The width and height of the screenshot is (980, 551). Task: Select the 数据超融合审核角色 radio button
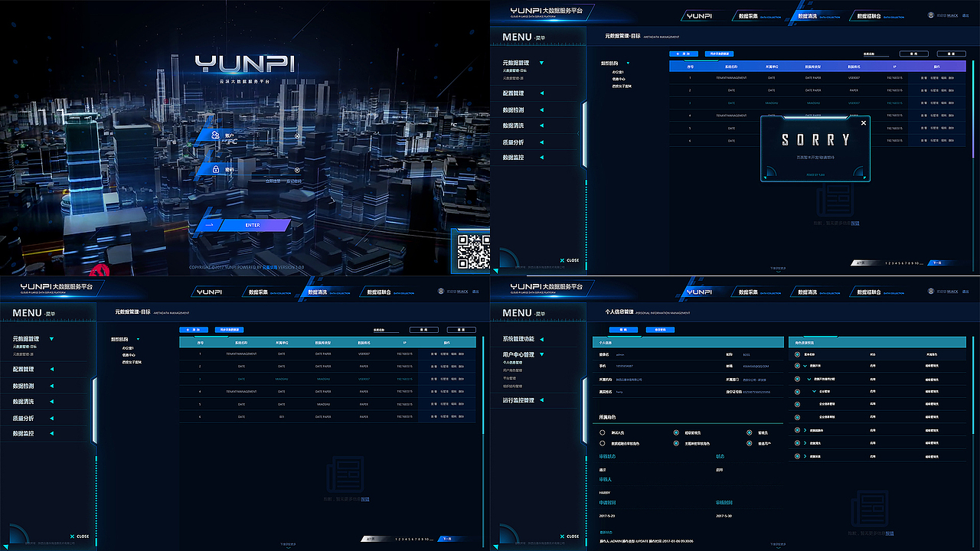pos(603,443)
